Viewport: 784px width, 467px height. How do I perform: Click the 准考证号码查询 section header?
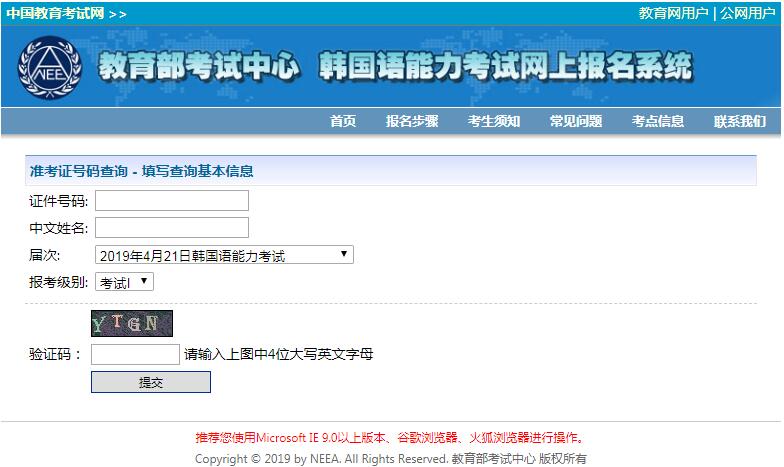[x=142, y=171]
